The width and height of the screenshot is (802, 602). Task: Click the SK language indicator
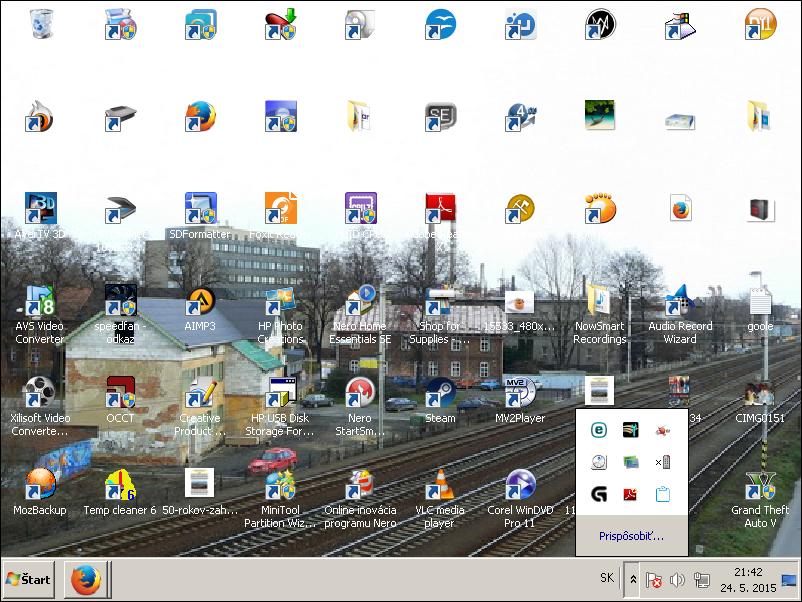pos(607,578)
